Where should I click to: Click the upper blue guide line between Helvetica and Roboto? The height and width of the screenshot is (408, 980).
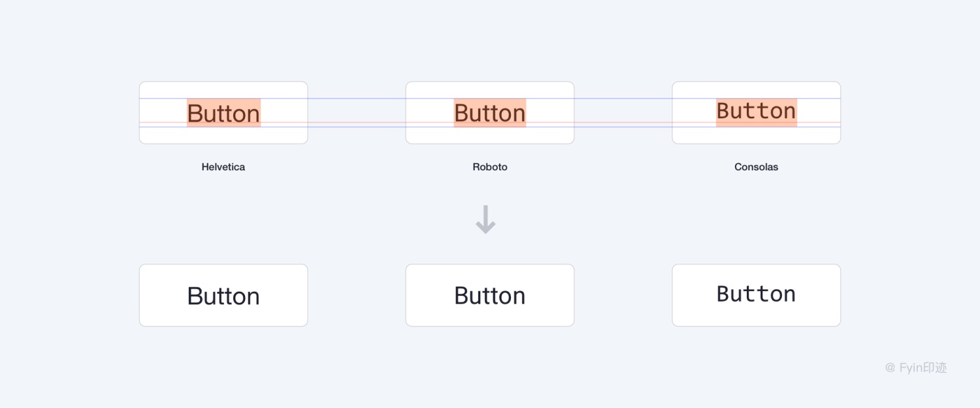tap(357, 99)
